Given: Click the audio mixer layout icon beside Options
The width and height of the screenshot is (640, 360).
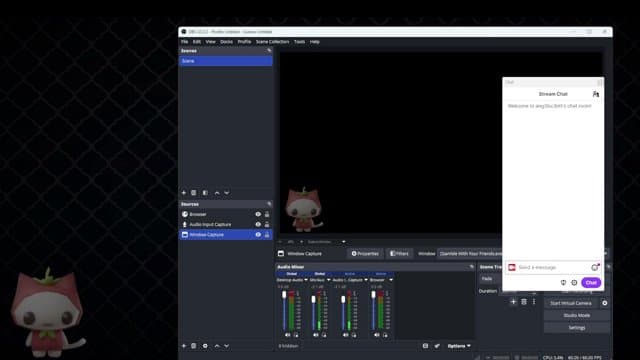Looking at the screenshot, I should pyautogui.click(x=425, y=346).
